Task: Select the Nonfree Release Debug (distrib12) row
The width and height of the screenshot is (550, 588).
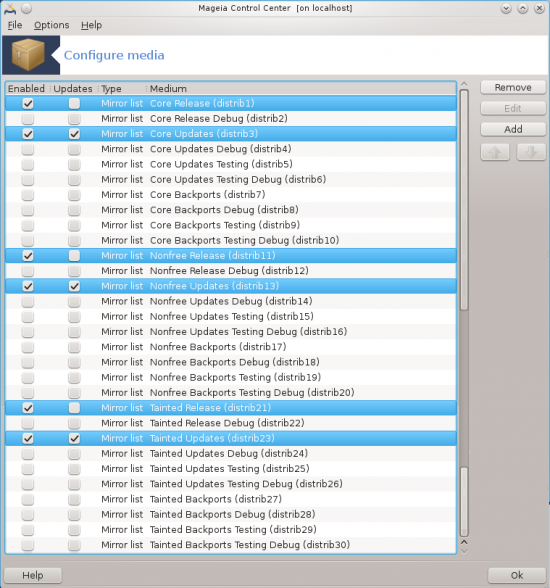Action: (x=231, y=271)
